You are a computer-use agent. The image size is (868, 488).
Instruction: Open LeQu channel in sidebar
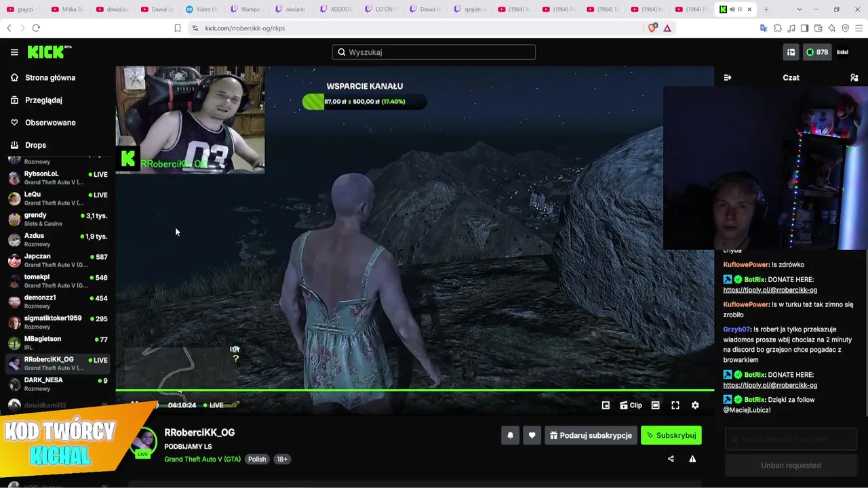click(58, 198)
